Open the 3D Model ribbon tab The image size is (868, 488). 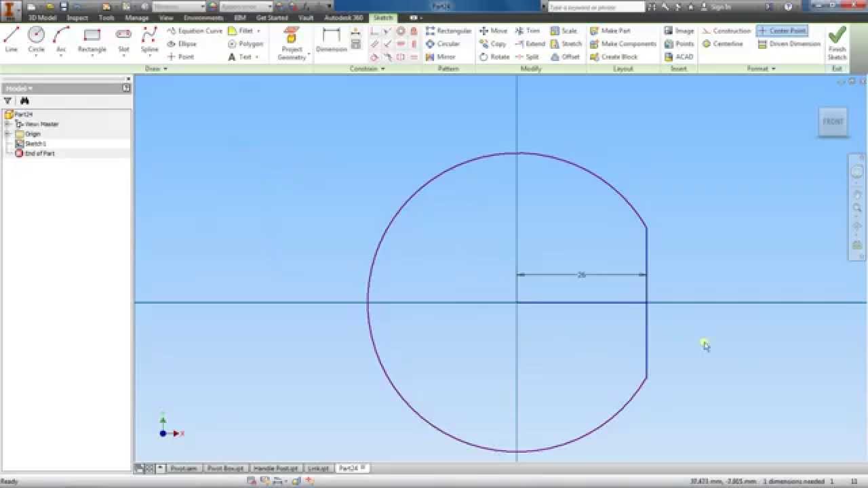click(42, 18)
